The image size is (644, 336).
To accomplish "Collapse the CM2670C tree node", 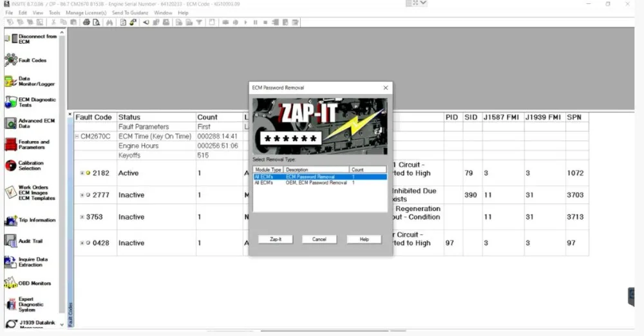I will click(x=77, y=136).
